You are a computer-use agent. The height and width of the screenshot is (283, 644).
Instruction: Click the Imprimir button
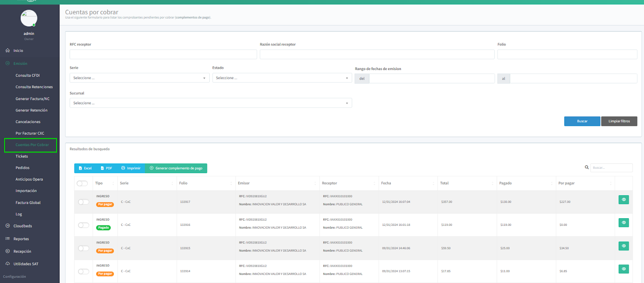coord(131,168)
